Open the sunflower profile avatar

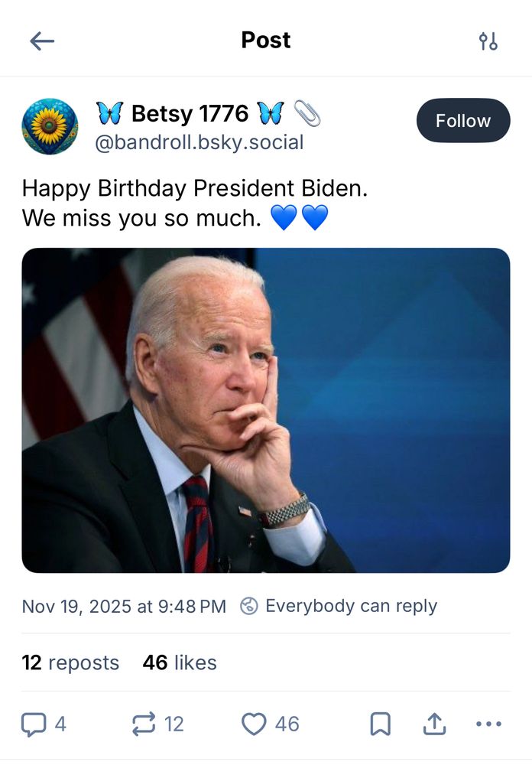pyautogui.click(x=50, y=126)
